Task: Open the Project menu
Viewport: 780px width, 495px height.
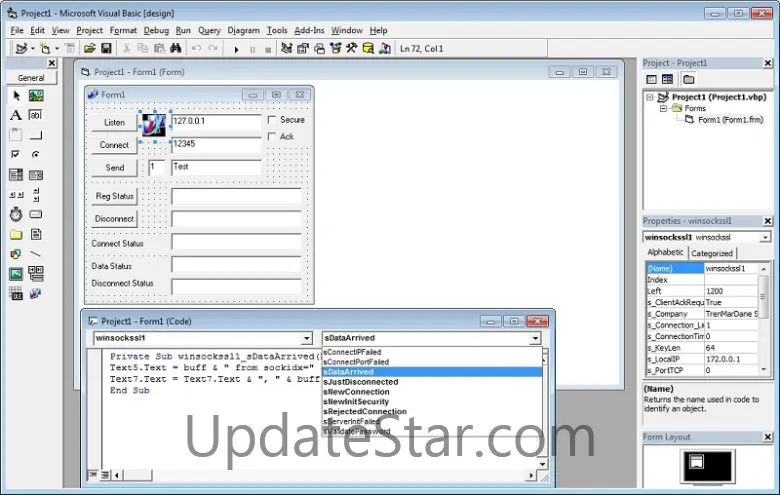Action: tap(90, 30)
